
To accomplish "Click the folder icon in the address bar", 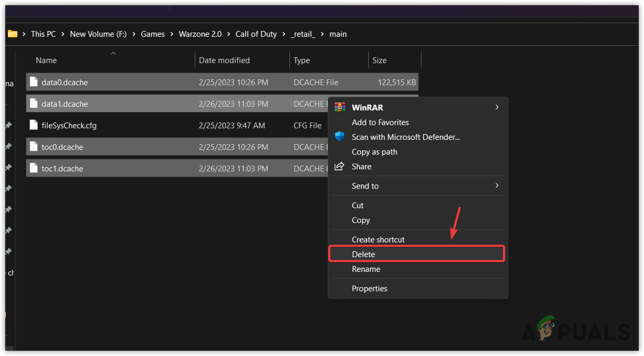I will coord(13,34).
